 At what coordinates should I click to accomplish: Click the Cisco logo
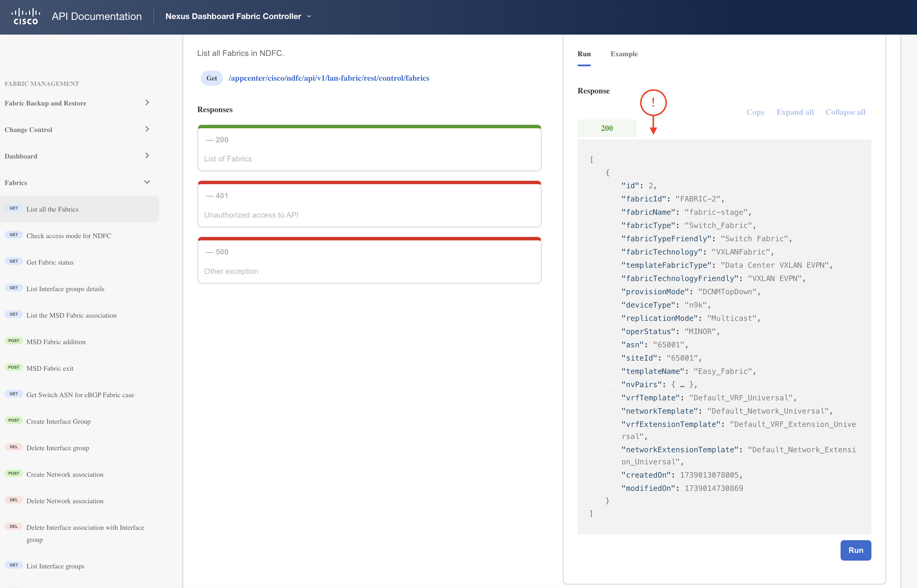[x=26, y=16]
